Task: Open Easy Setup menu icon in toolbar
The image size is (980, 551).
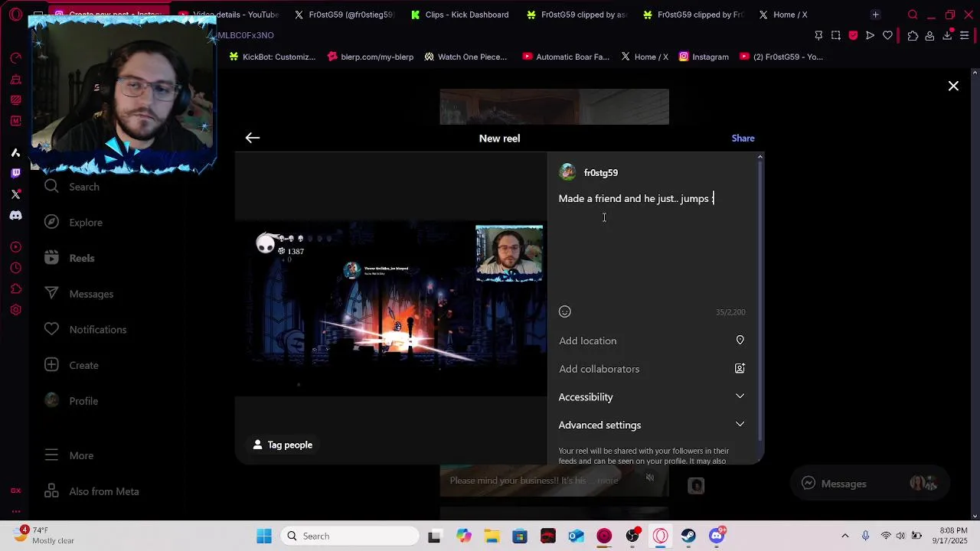Action: [x=965, y=35]
